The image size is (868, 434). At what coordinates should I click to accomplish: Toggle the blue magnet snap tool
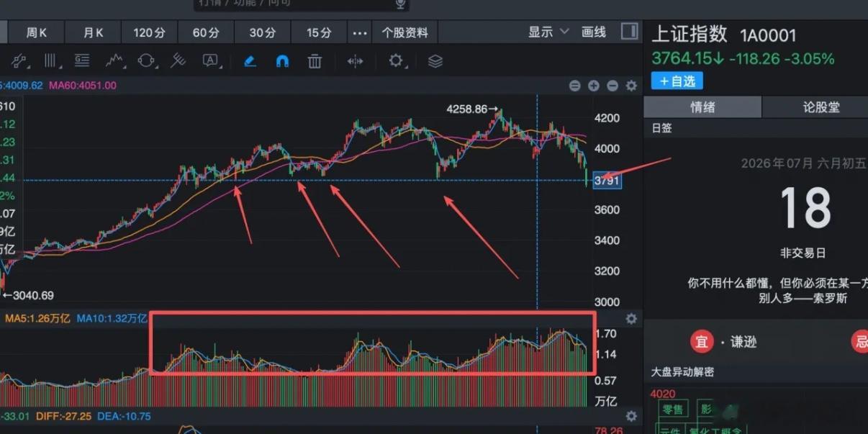click(282, 61)
